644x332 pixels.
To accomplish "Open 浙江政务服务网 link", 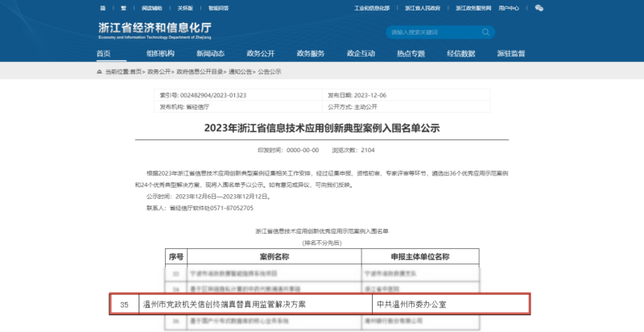I will [x=474, y=8].
